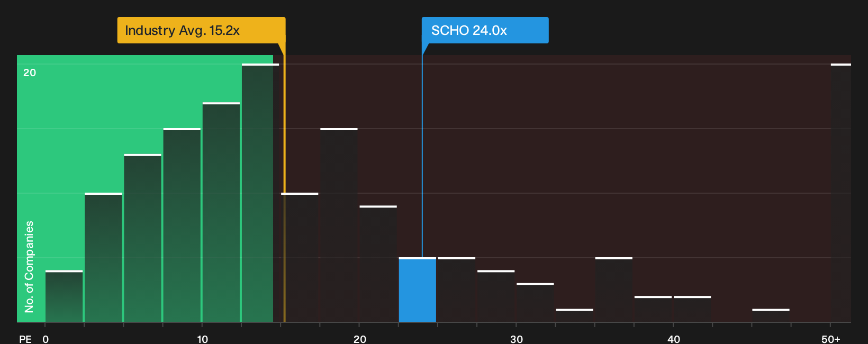This screenshot has width=868, height=344.
Task: Click the '40' x-axis tick label
Action: click(x=673, y=339)
